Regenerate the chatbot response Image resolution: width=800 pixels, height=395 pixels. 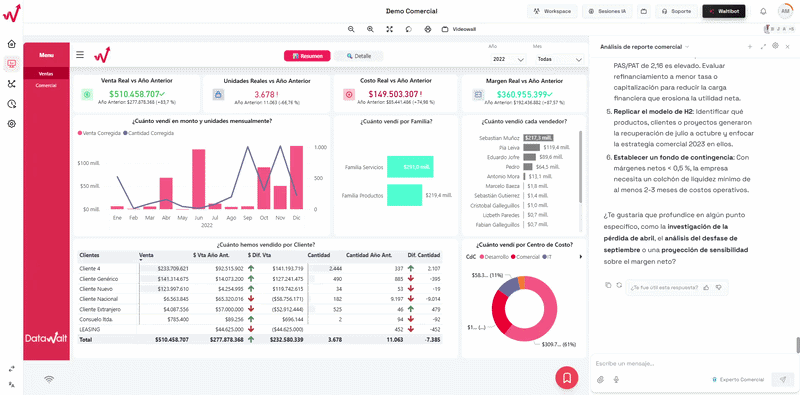pos(619,285)
